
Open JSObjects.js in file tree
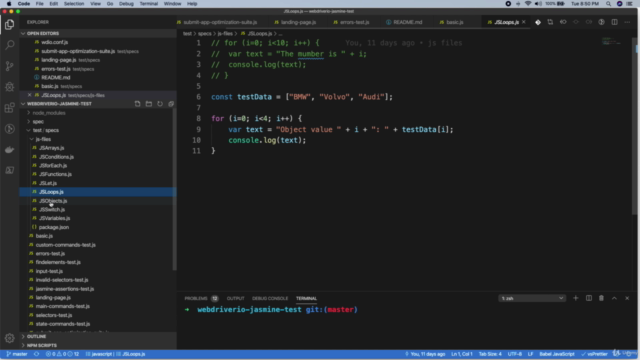click(53, 201)
